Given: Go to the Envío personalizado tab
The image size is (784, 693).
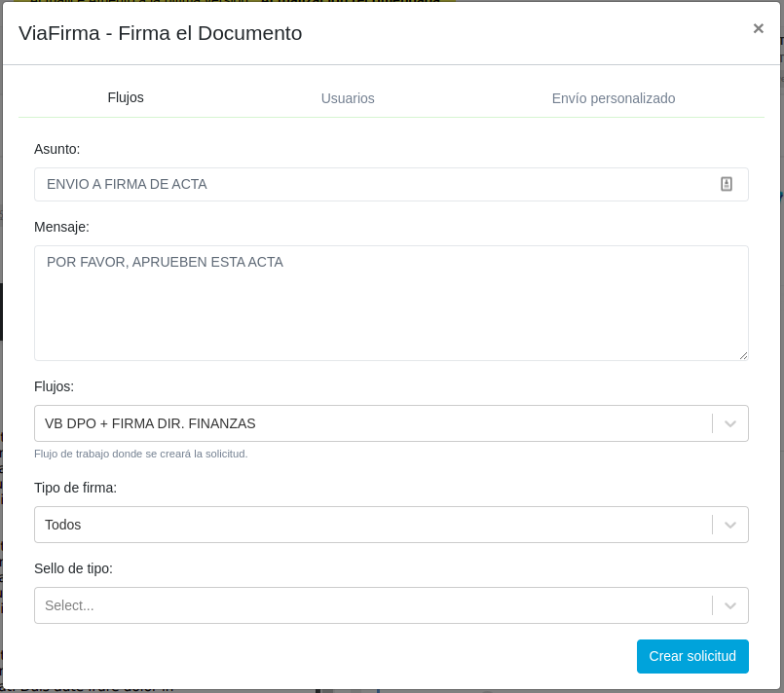Looking at the screenshot, I should coord(613,98).
